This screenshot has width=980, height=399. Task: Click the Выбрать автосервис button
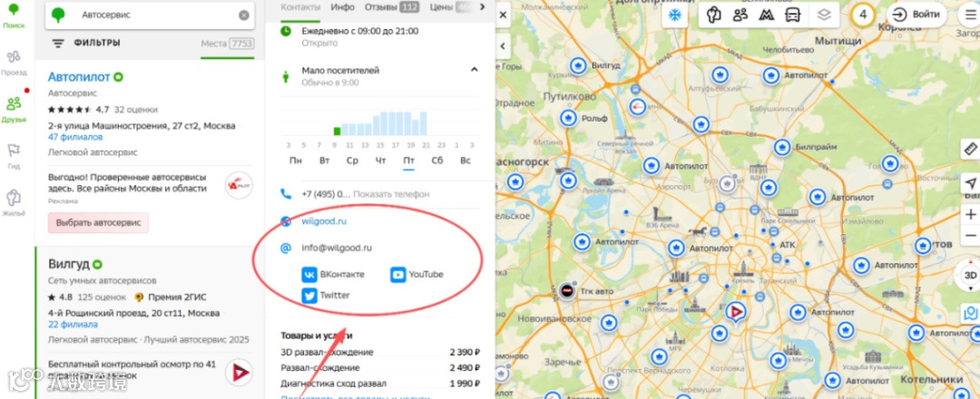pyautogui.click(x=98, y=222)
